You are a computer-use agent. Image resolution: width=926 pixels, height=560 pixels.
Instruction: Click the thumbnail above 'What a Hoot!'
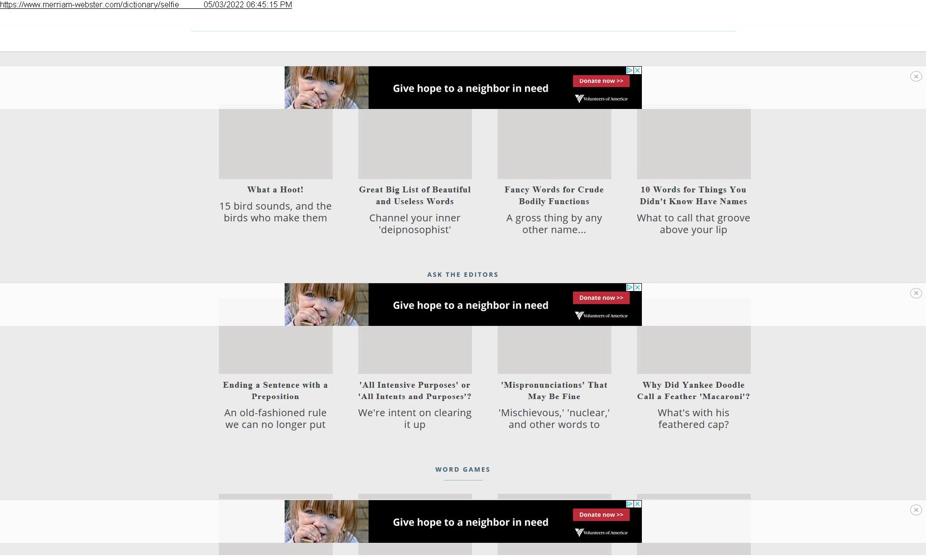(275, 144)
